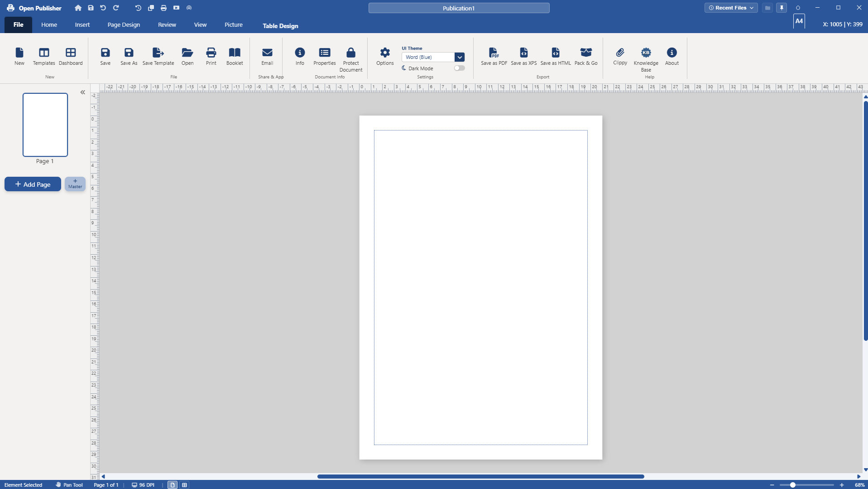The image size is (868, 489).
Task: Collapse the pages side panel
Action: point(83,92)
